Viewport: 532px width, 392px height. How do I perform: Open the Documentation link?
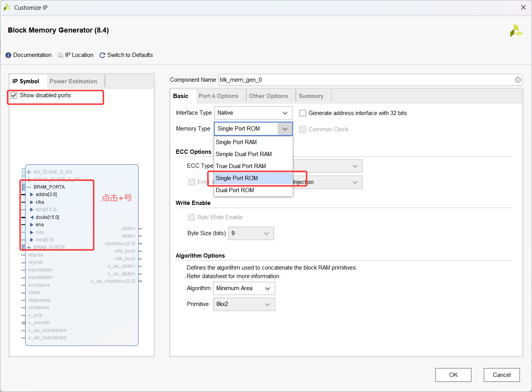point(32,55)
